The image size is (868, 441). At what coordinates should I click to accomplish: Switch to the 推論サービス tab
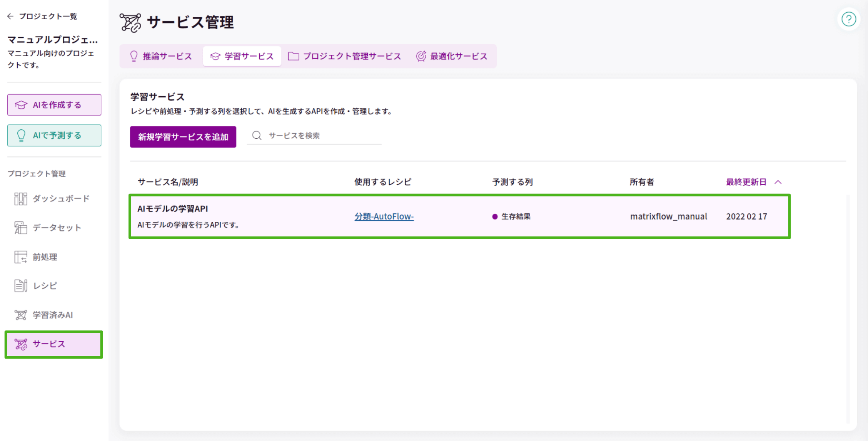(160, 56)
